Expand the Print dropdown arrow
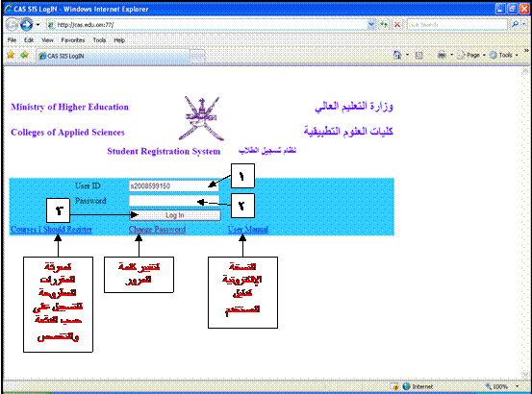The image size is (532, 394). coord(451,55)
